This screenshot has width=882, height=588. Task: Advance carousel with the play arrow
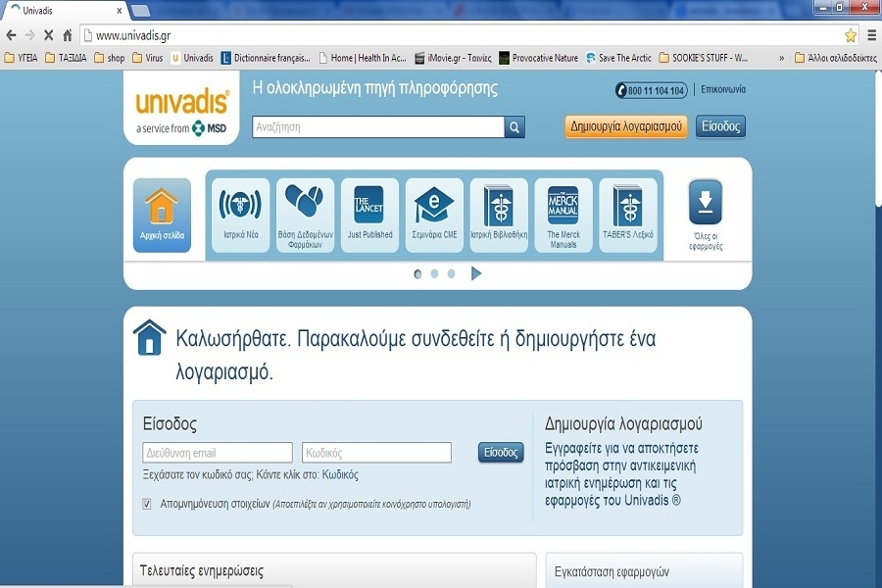[476, 273]
